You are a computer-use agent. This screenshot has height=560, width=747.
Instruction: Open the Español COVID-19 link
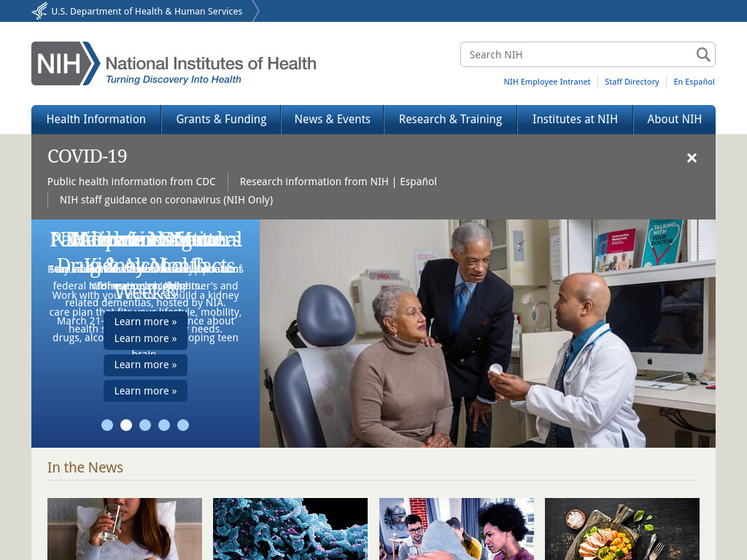pos(418,182)
